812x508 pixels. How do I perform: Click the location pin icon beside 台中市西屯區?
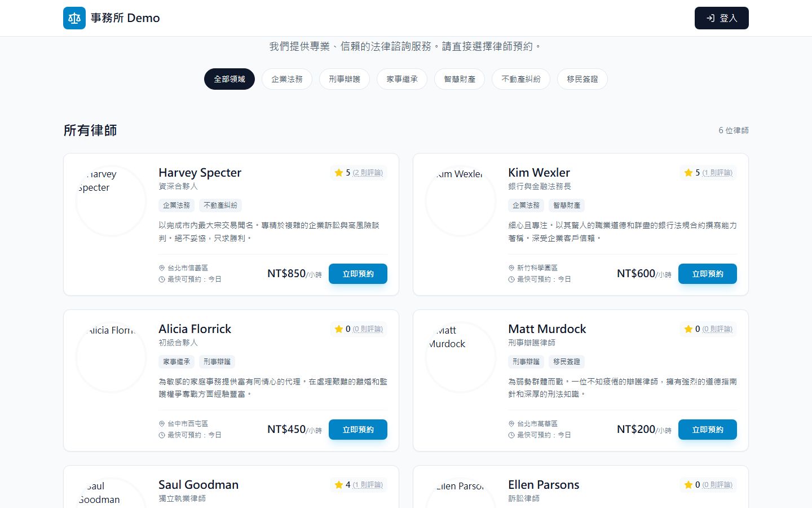coord(162,424)
